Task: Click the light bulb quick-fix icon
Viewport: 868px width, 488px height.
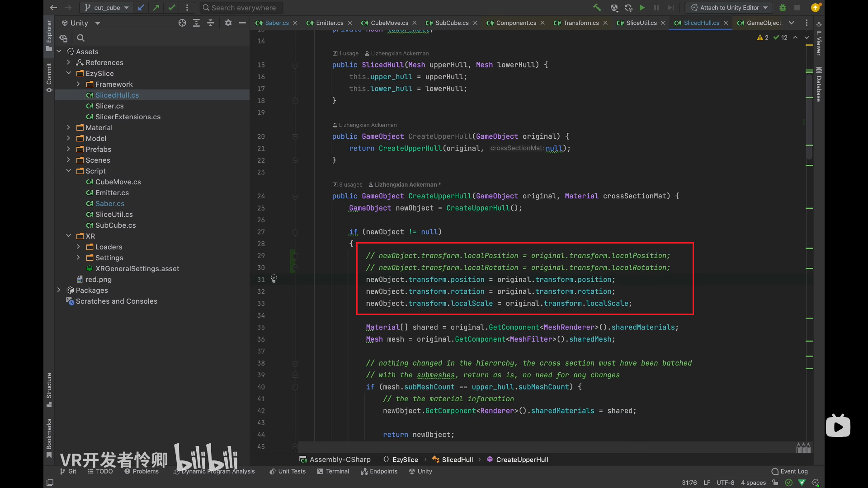Action: click(x=274, y=279)
